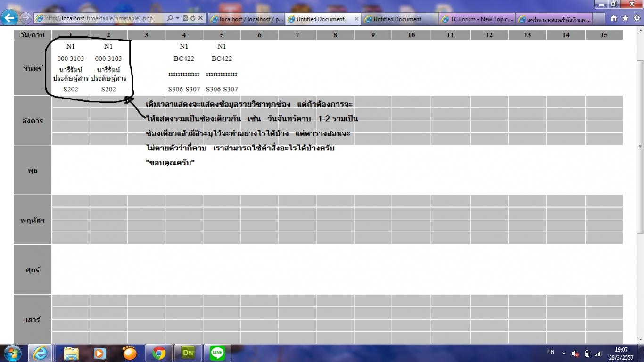Click the EN language indicator in tray
The image size is (644, 362).
[x=551, y=352]
